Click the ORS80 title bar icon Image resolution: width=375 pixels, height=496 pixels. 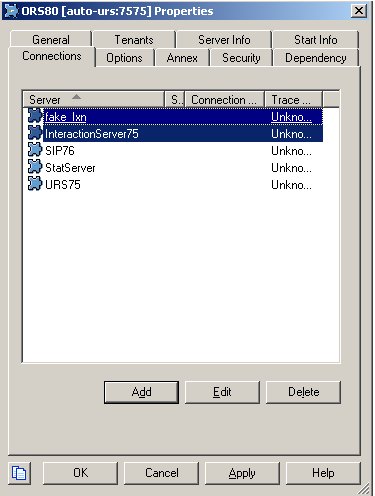[11, 11]
